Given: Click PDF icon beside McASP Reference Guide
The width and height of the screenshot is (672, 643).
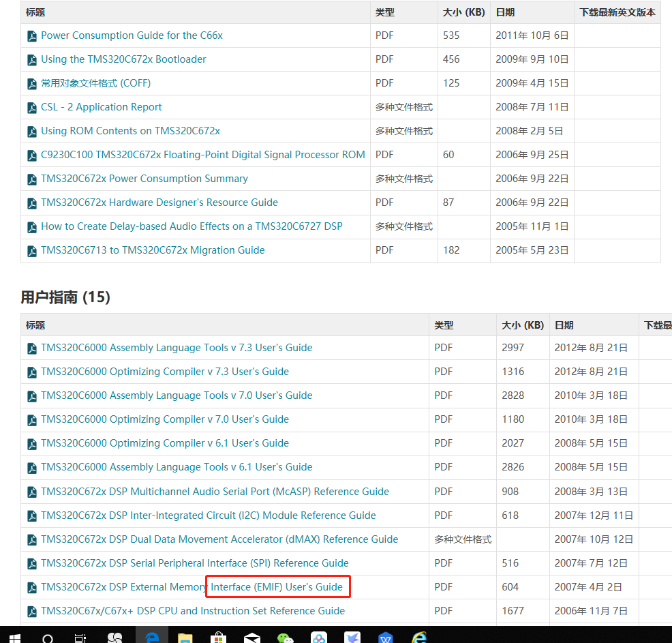Looking at the screenshot, I should coord(32,492).
